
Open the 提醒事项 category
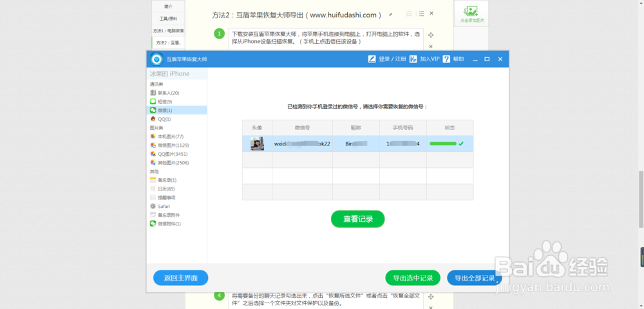(x=177, y=198)
